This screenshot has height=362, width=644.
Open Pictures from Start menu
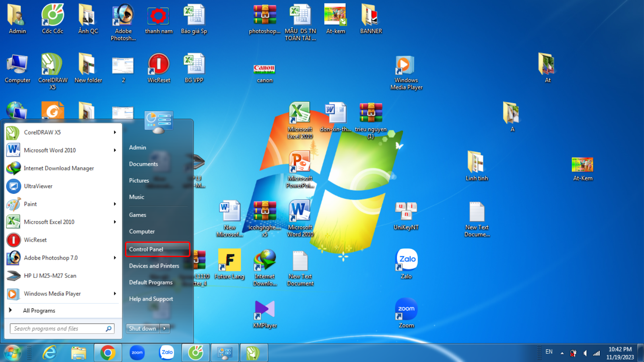(x=139, y=180)
